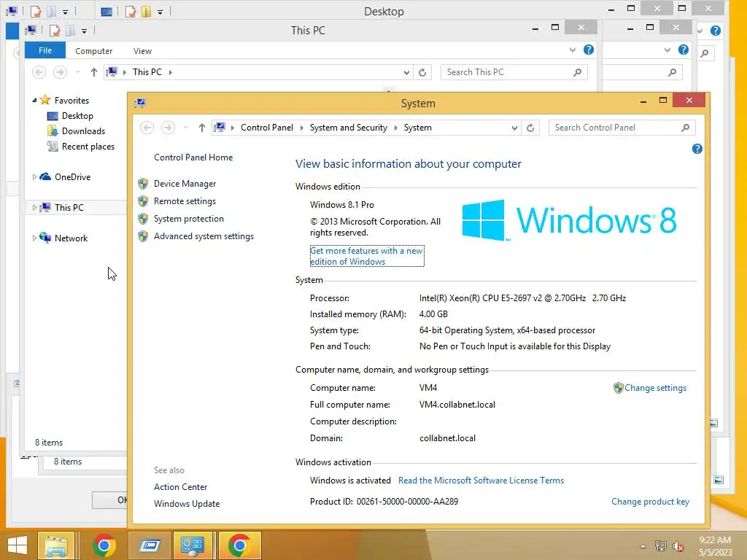Screen dimensions: 747x560
Task: Click the Device Manager shield icon
Action: [143, 184]
